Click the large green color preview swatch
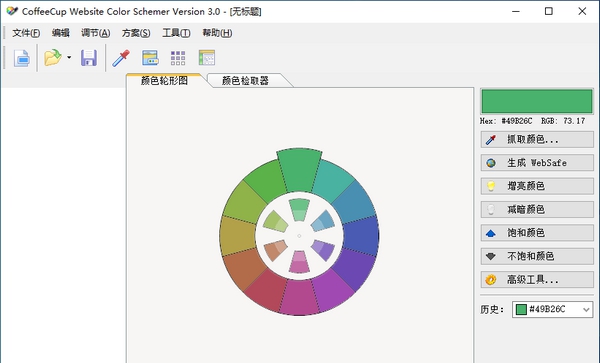 click(x=537, y=101)
